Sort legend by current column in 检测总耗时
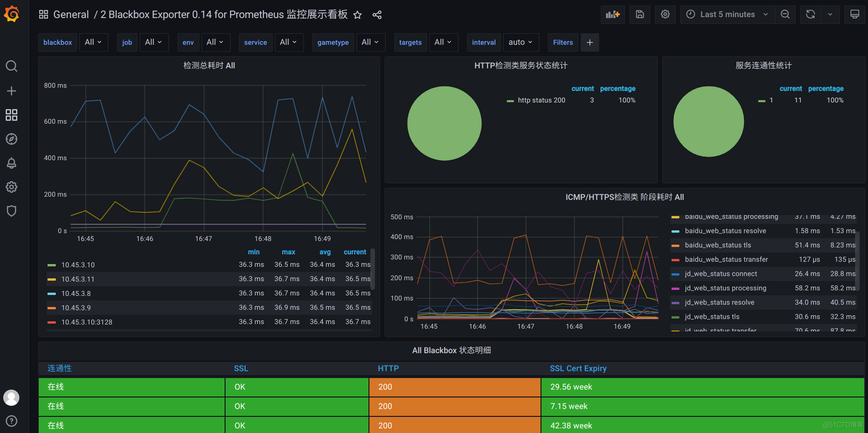This screenshot has width=868, height=433. tap(355, 252)
